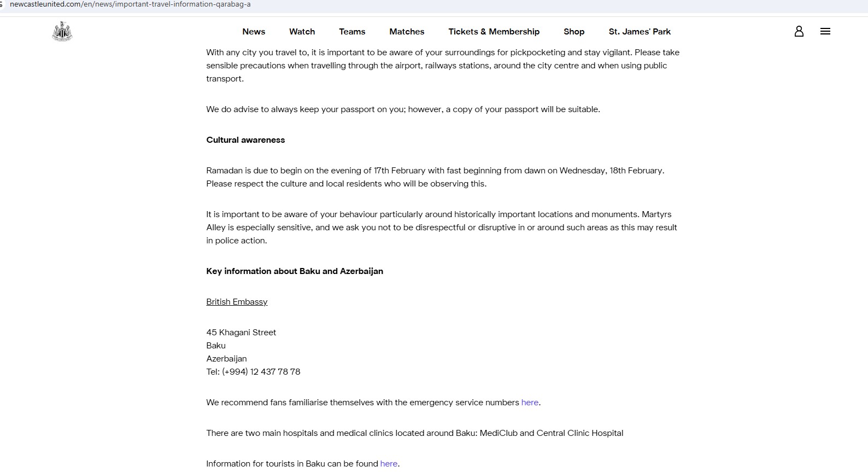Click the sentence about keeping your passport
This screenshot has width=868, height=472.
coord(403,109)
